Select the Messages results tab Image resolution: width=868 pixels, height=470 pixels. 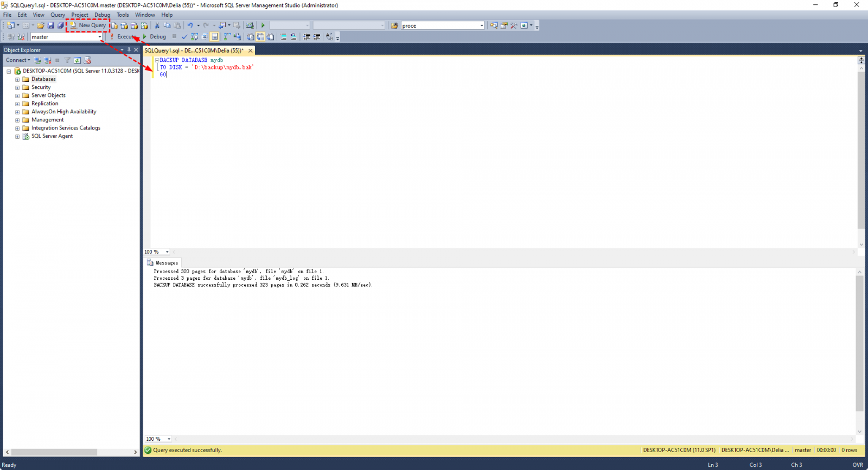pos(163,263)
